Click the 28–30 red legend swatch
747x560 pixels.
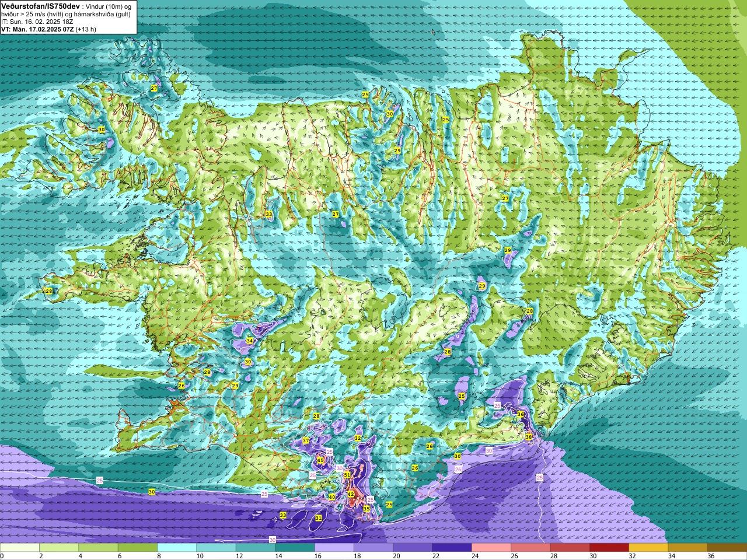[x=570, y=548]
